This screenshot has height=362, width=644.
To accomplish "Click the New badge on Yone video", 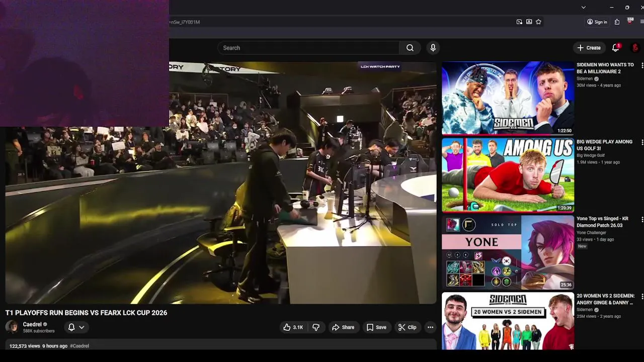I will (582, 246).
